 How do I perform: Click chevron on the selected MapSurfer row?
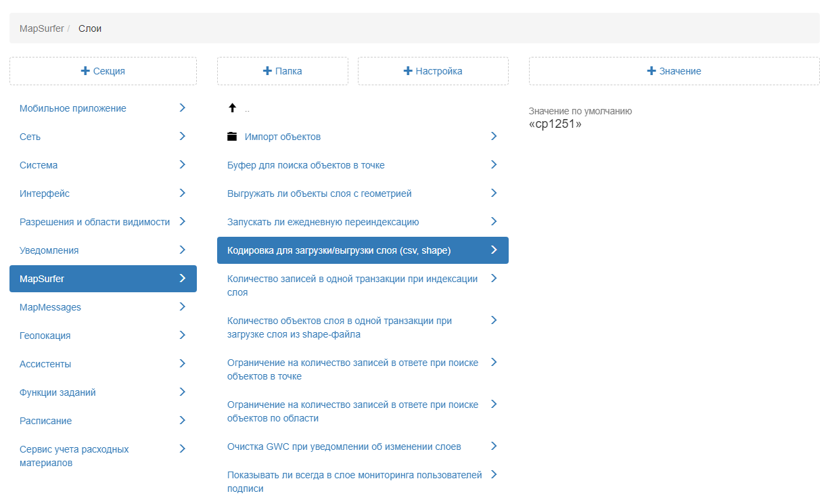[182, 278]
